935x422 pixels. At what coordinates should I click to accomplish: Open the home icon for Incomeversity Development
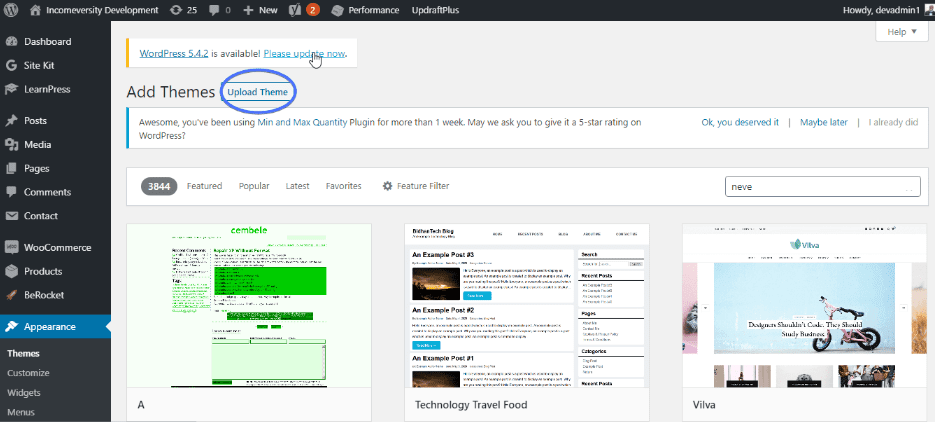pyautogui.click(x=35, y=10)
